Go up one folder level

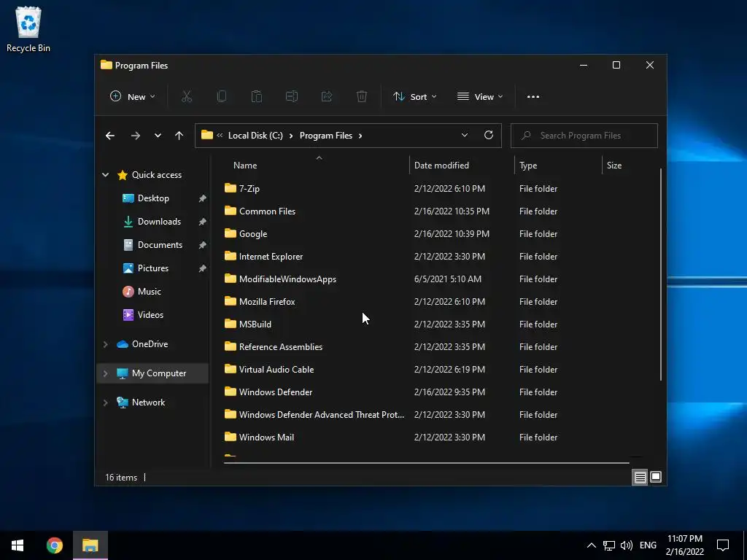click(x=179, y=136)
